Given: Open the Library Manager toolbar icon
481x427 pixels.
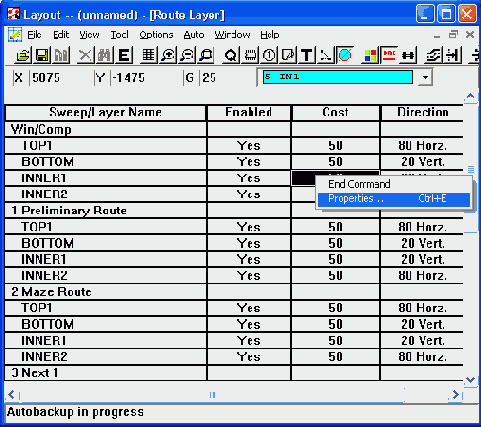Looking at the screenshot, I should coord(62,55).
